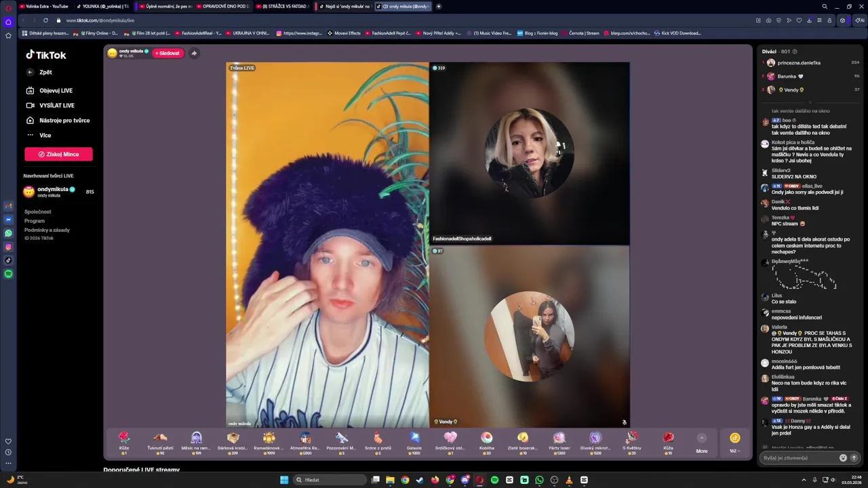This screenshot has height=488, width=868.
Task: Open suggested creator ondymikula
Action: click(x=58, y=192)
